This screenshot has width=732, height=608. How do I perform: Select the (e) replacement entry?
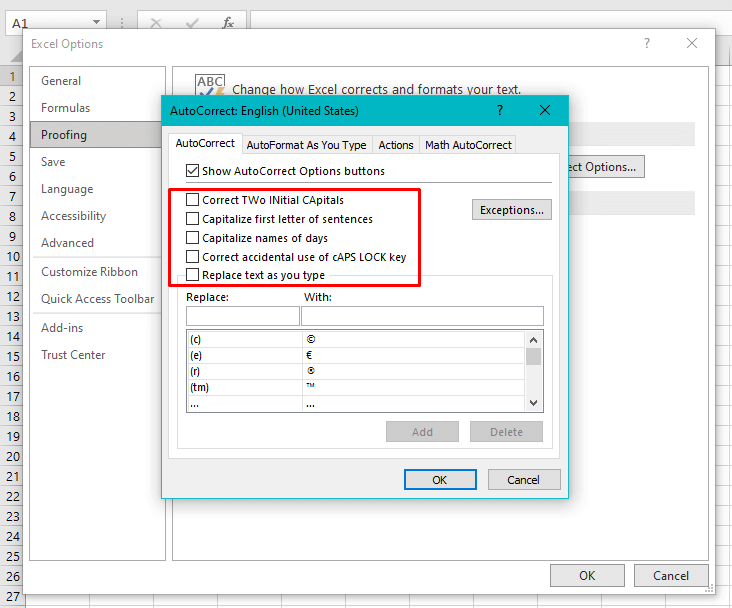[x=356, y=355]
